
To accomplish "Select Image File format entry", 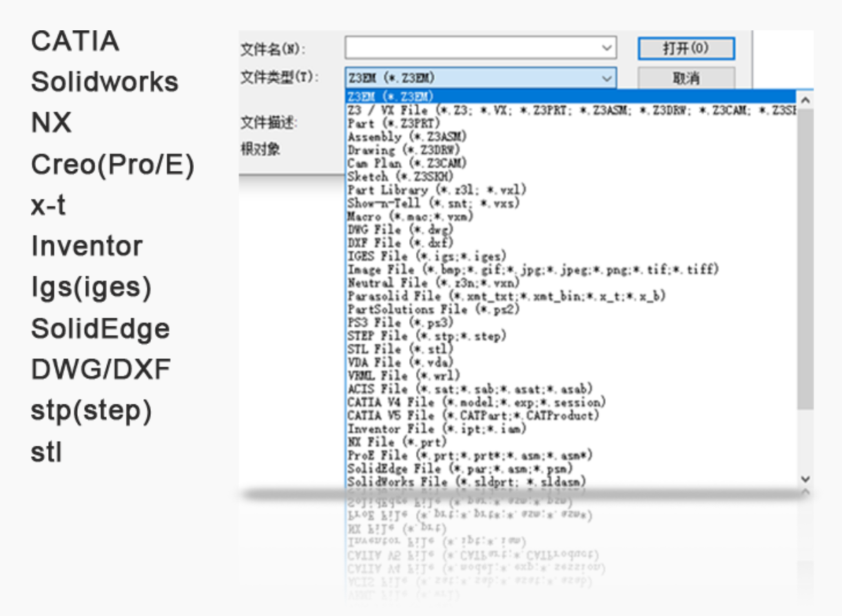I will tap(532, 269).
